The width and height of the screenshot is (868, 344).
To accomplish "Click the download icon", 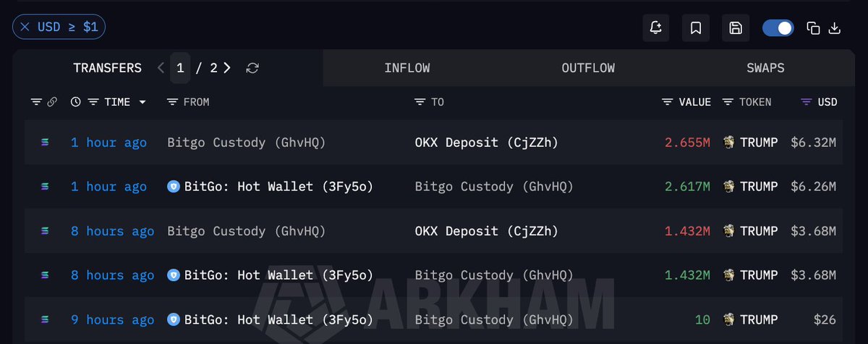I will (834, 28).
